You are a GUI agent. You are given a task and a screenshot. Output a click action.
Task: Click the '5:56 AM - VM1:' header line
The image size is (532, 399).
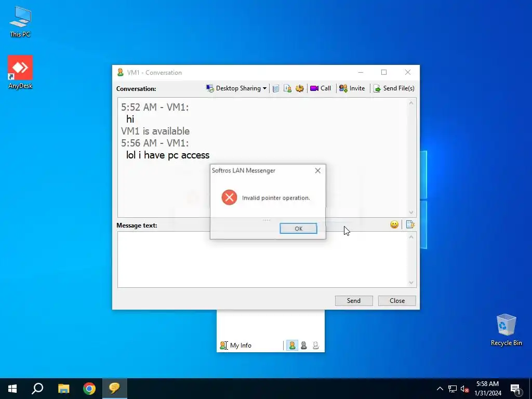155,143
